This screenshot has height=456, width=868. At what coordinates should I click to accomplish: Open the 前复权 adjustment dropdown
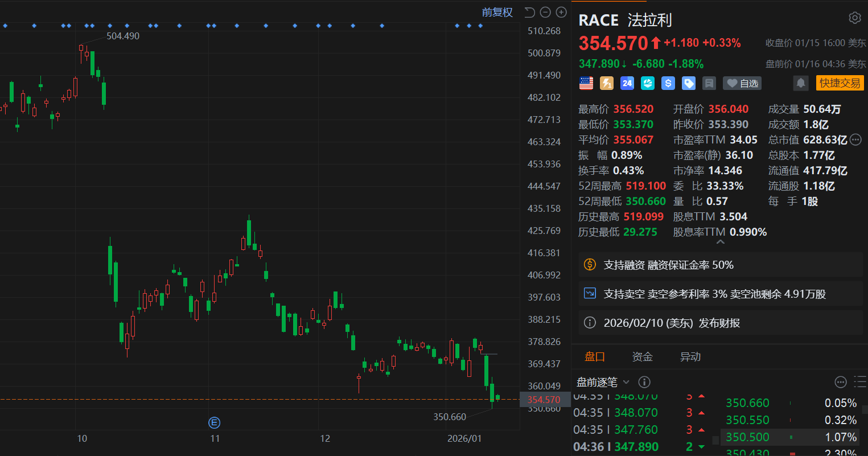[497, 12]
